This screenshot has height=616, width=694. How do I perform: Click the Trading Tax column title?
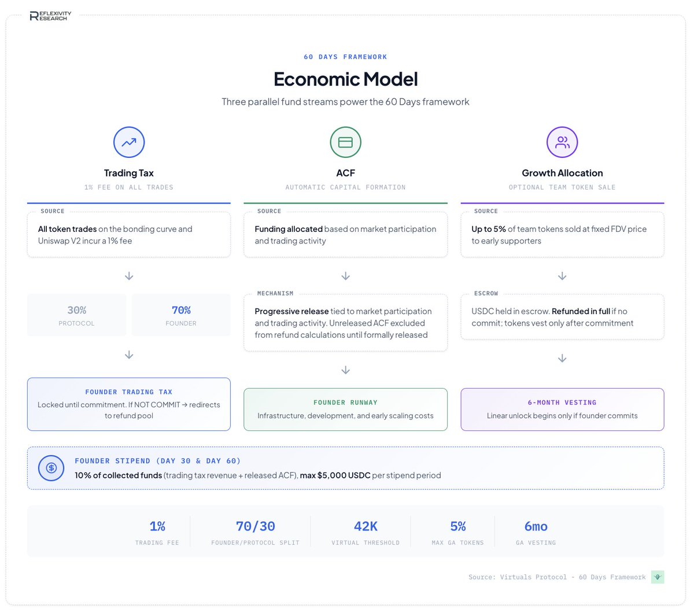tap(129, 173)
